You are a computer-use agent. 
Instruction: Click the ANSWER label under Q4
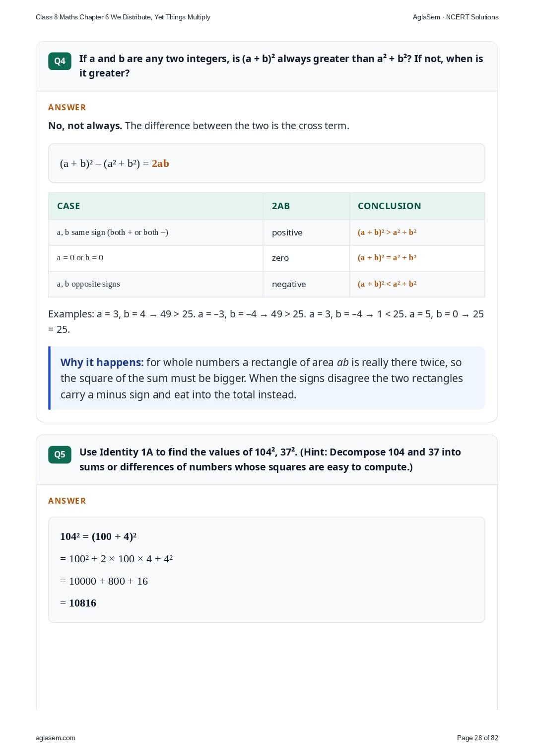tap(67, 107)
